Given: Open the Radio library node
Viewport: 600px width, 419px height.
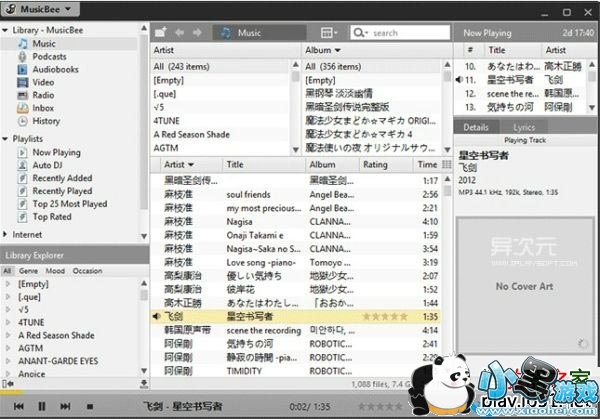Looking at the screenshot, I should [43, 95].
